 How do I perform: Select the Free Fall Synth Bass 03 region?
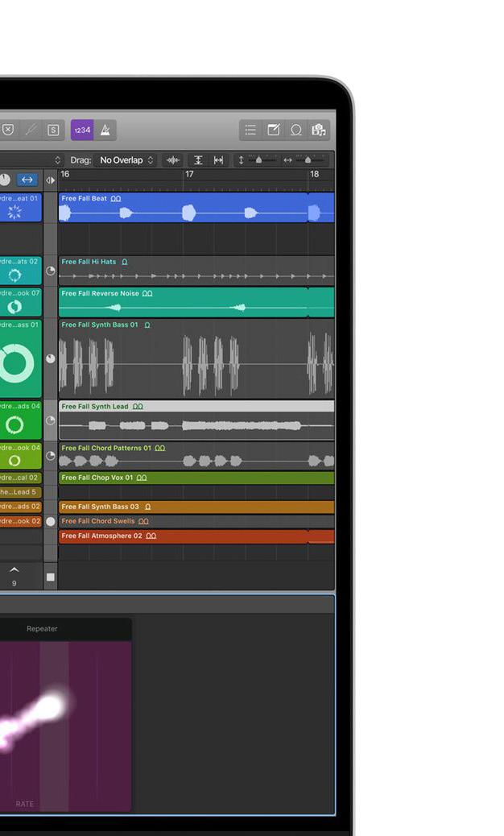click(x=196, y=507)
